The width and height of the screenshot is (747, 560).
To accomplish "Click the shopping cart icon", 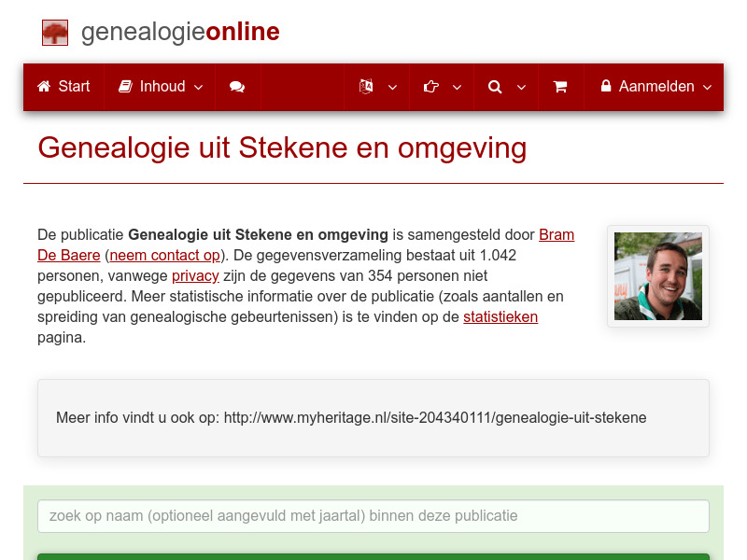I will [560, 86].
